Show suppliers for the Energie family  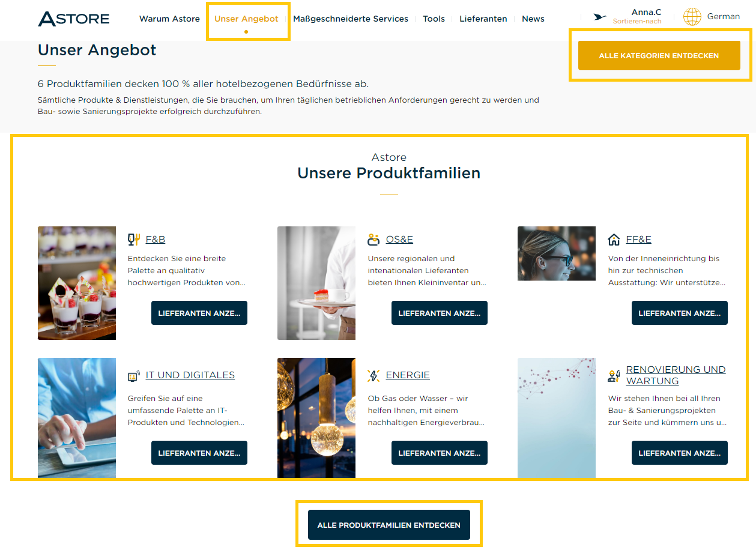[440, 453]
